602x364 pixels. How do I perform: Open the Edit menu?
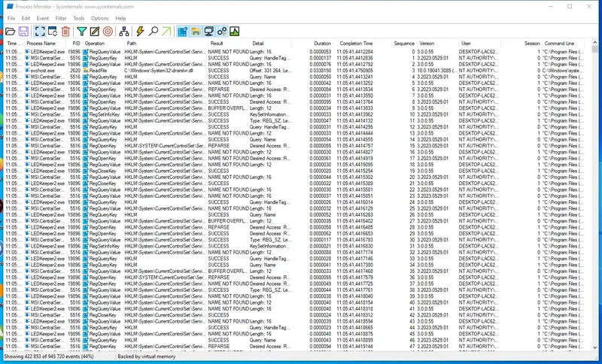coord(26,18)
